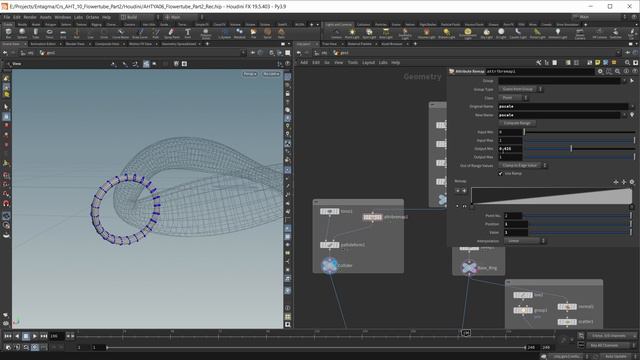The height and width of the screenshot is (360, 640).
Task: Click the Group input field
Action: 559,80
